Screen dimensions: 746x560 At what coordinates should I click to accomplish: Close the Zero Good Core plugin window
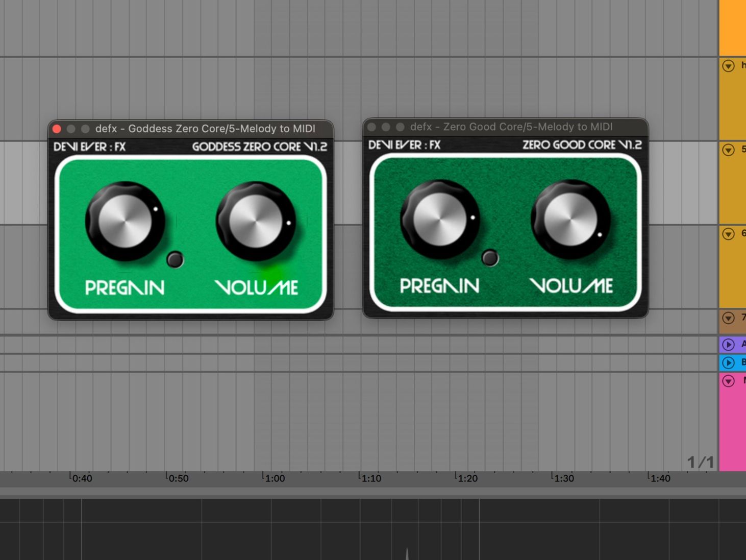point(372,127)
